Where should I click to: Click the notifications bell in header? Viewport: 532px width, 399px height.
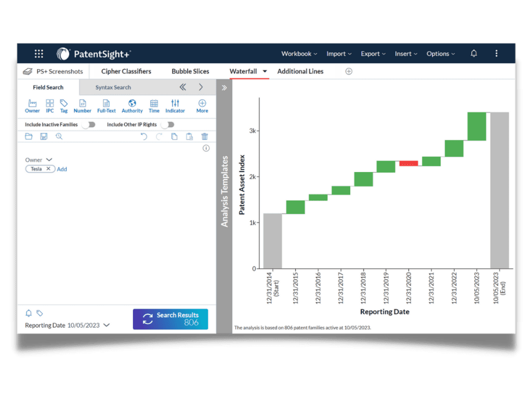474,54
